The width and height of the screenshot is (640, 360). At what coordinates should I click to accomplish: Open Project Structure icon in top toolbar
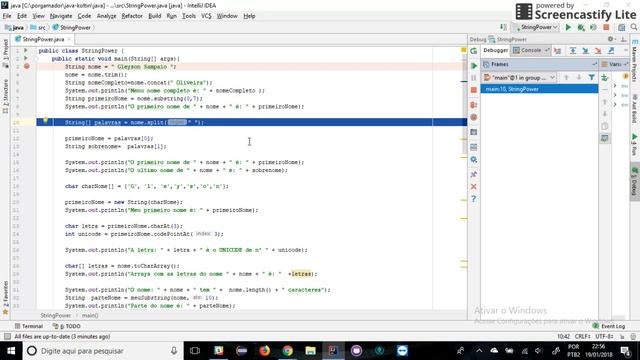coord(621,27)
